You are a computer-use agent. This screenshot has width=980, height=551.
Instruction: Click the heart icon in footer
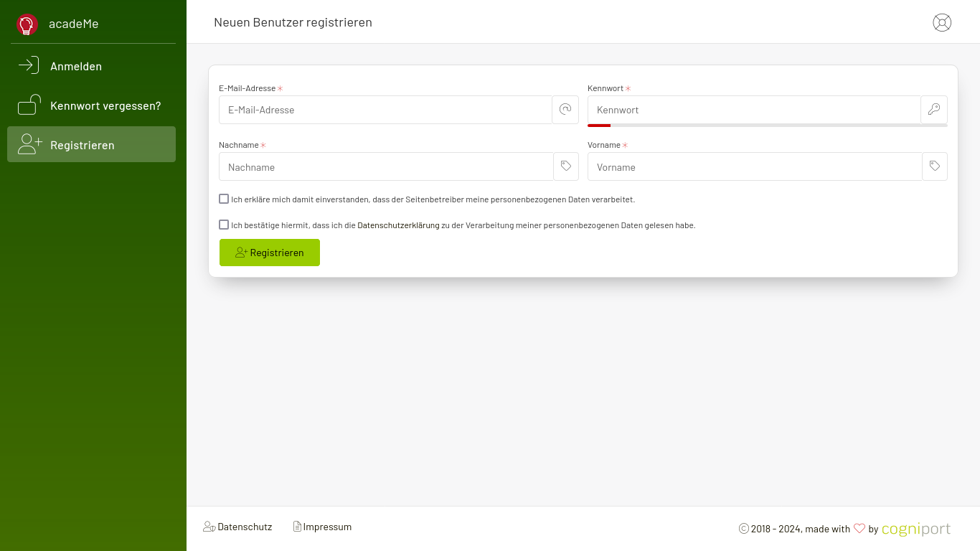coord(859,529)
